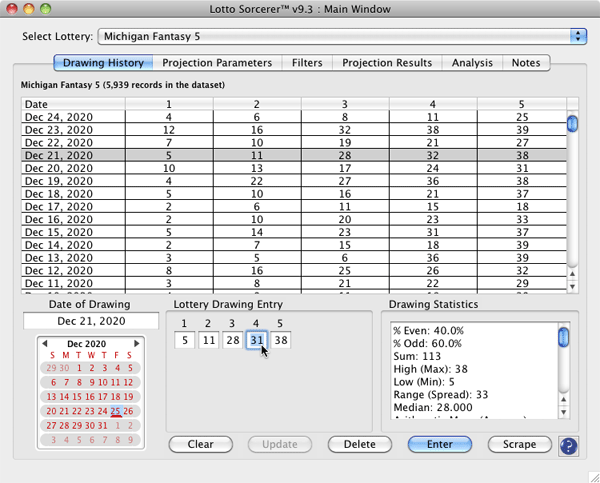Select the Dec 12, 2020 row
Screen dimensions: 600x483
294,271
